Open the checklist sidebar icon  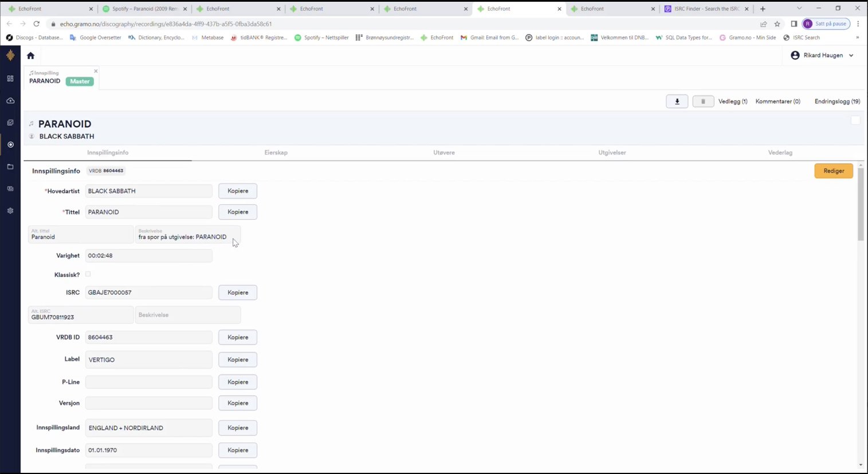(10, 123)
